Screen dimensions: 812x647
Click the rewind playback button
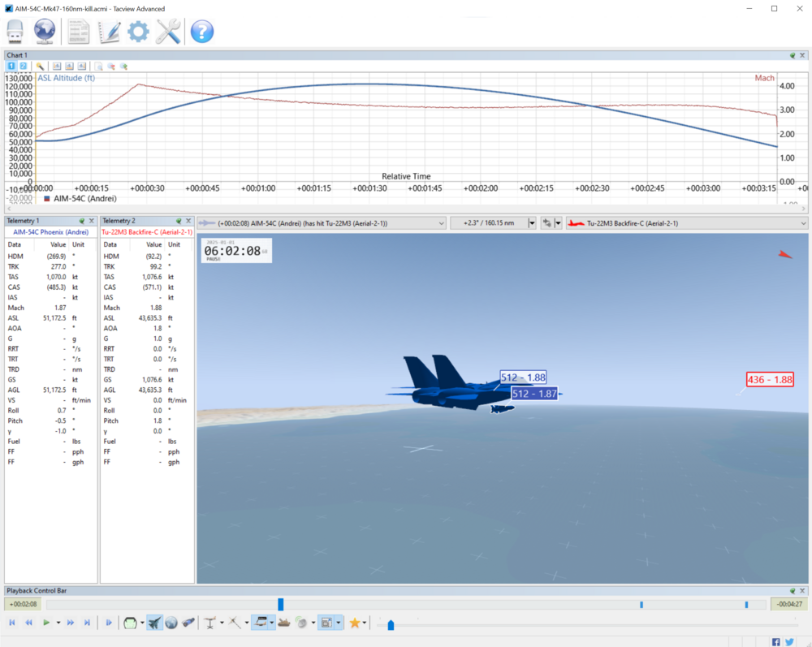[x=28, y=623]
